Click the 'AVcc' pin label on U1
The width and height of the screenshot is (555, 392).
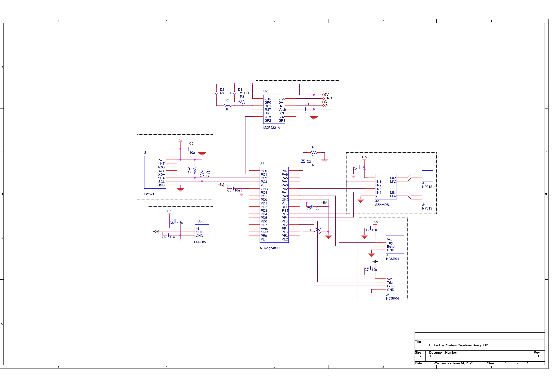[264, 228]
